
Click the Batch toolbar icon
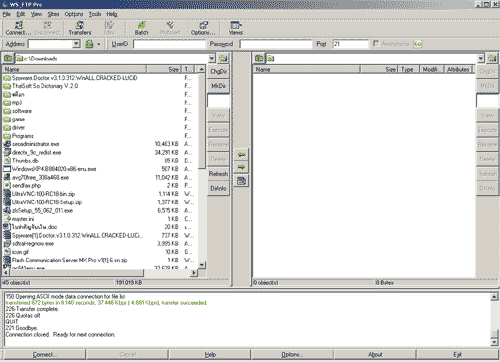point(141,28)
